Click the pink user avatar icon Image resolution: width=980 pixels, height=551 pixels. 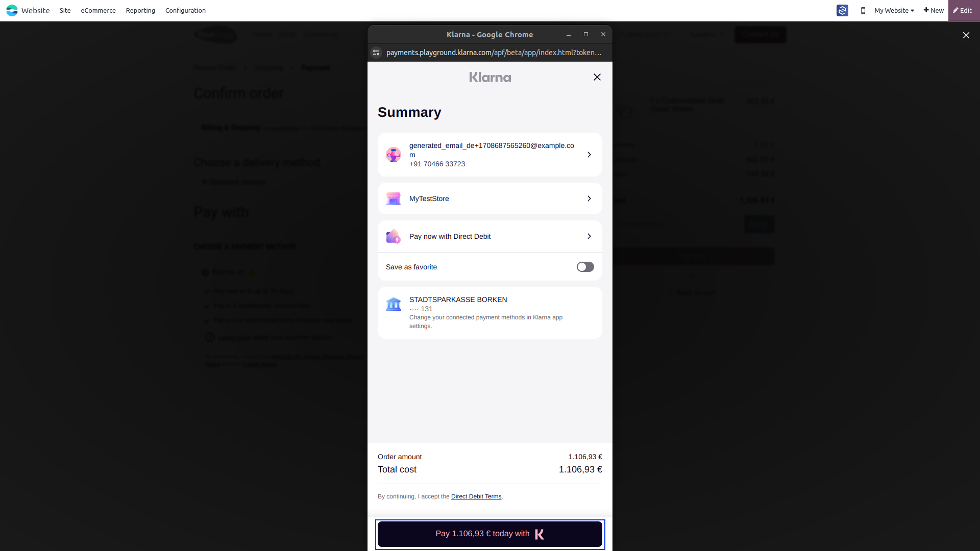394,155
